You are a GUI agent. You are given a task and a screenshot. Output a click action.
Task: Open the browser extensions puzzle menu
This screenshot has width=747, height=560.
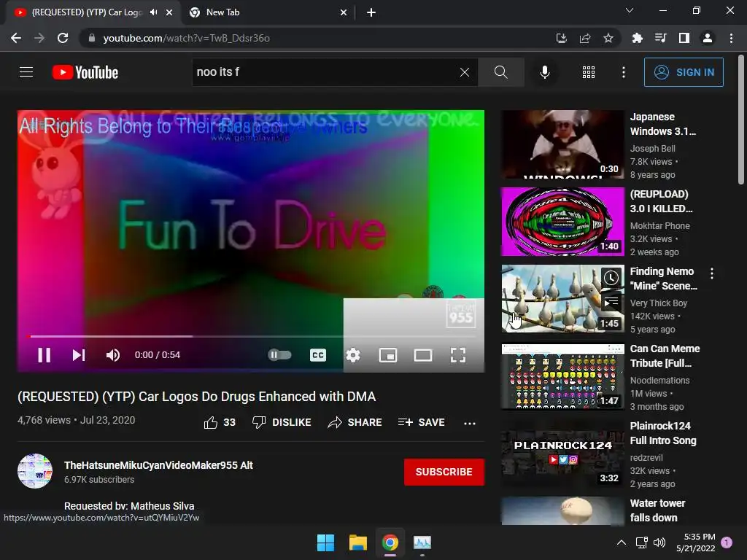click(637, 38)
